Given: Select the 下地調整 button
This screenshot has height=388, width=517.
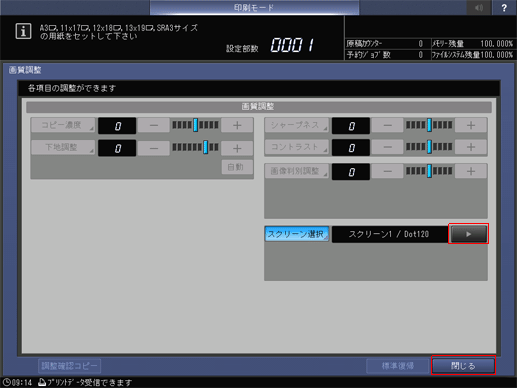Looking at the screenshot, I should tap(63, 148).
